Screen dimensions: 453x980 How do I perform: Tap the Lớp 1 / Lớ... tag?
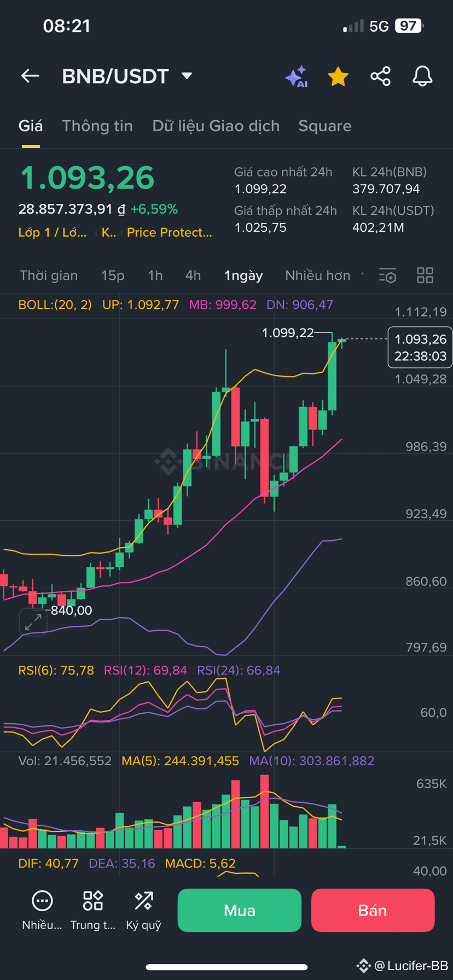53,232
